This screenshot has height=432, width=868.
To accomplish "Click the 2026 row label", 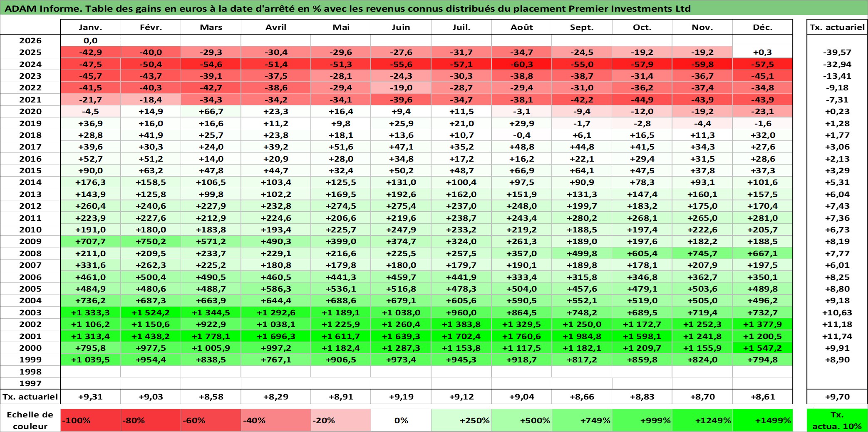I will pos(30,40).
